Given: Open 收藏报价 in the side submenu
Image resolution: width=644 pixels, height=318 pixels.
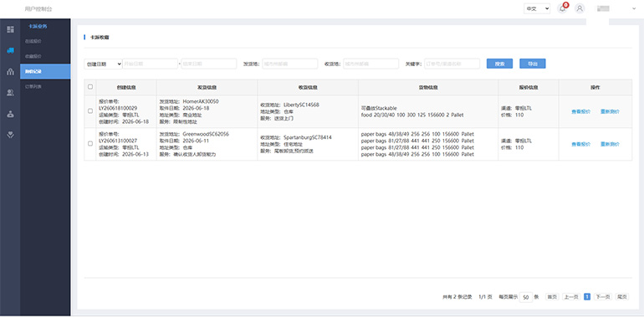Looking at the screenshot, I should pos(33,56).
